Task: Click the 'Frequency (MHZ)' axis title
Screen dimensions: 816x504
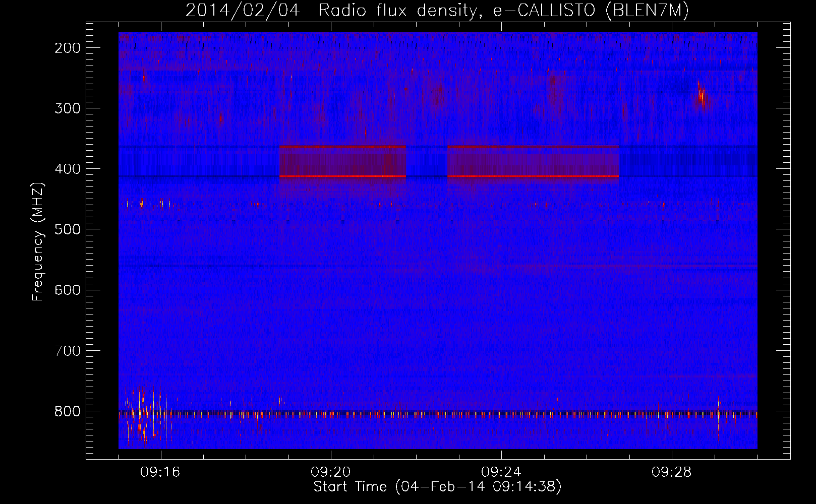Action: [38, 241]
